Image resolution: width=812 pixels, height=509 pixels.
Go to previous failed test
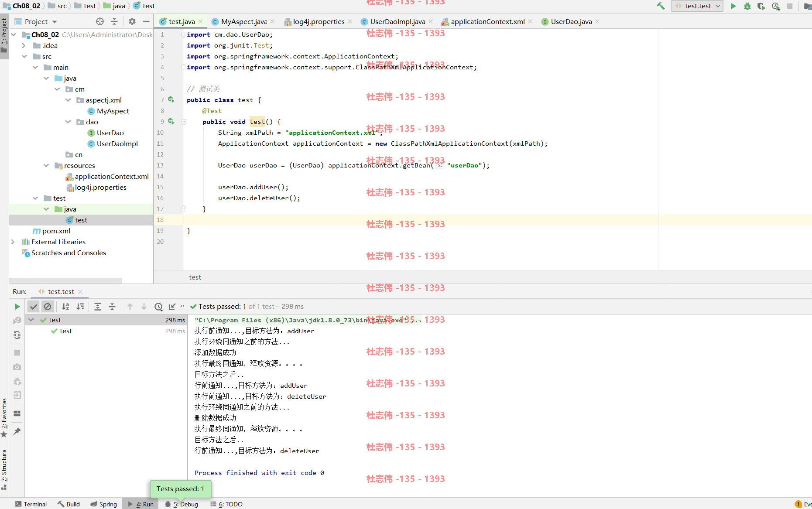[x=130, y=307]
